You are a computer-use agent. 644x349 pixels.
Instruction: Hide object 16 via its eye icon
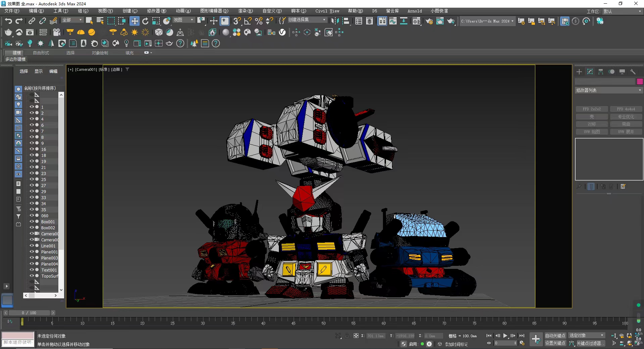[x=32, y=149]
